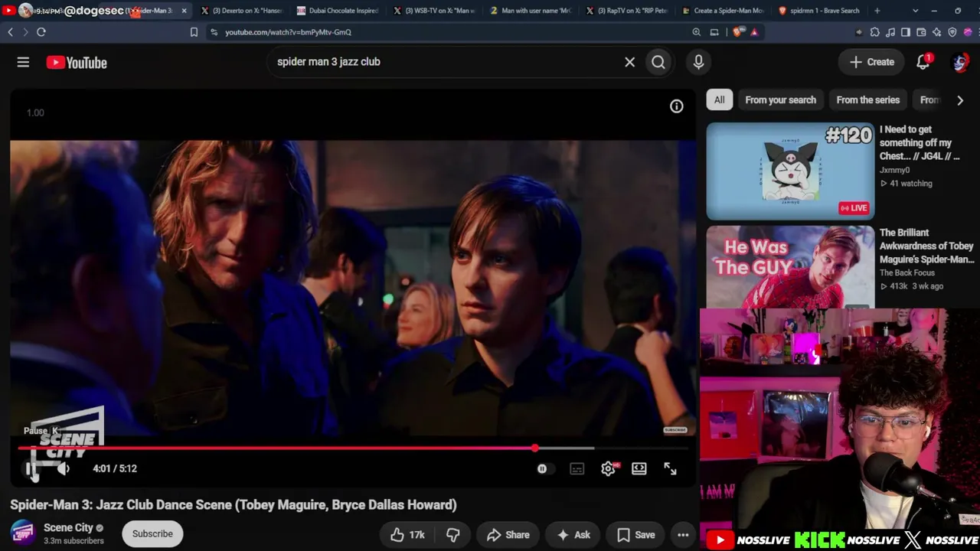Switch to theater mode
This screenshot has height=551, width=980.
pos(639,468)
